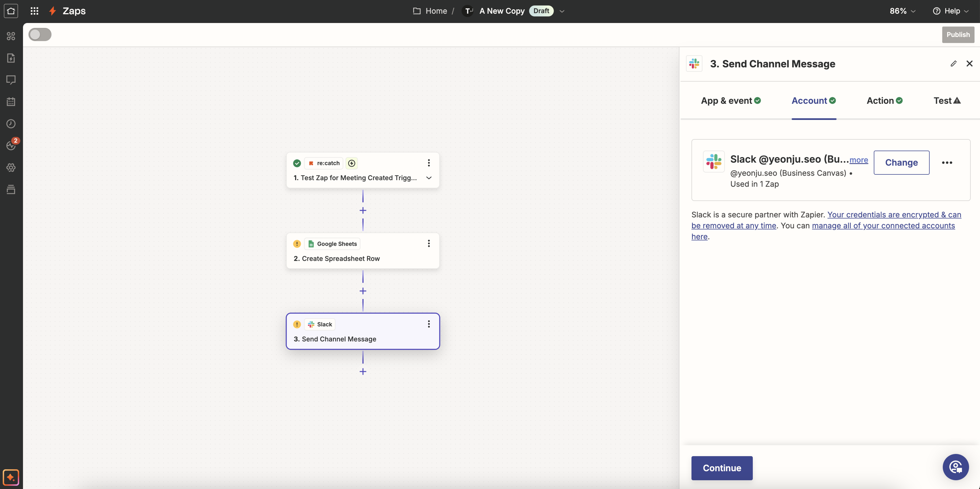The height and width of the screenshot is (489, 980).
Task: Click 'manage all of your connected accounts' link
Action: click(883, 226)
